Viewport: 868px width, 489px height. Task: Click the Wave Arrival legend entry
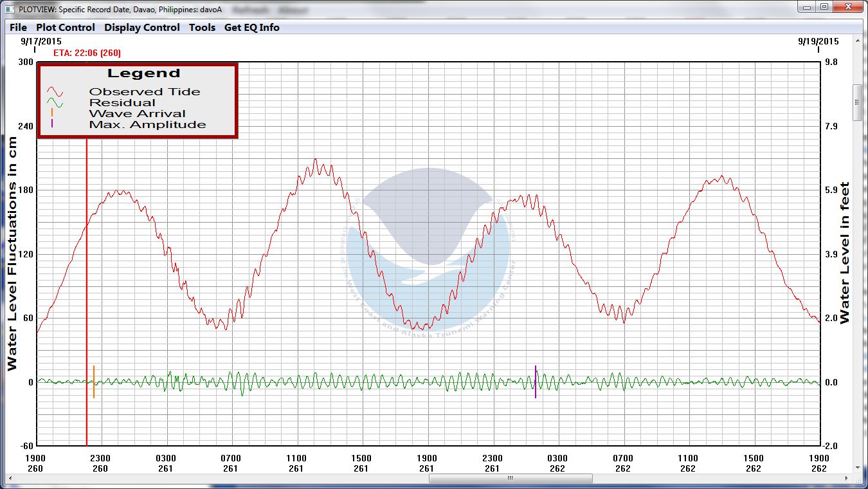point(137,113)
